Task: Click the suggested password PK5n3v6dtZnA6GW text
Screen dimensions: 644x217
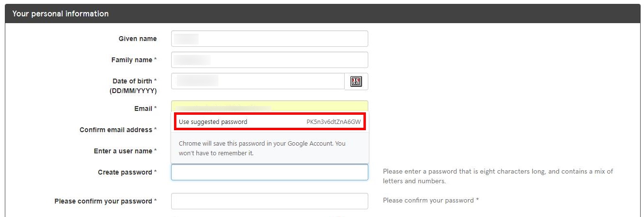Action: tap(334, 122)
